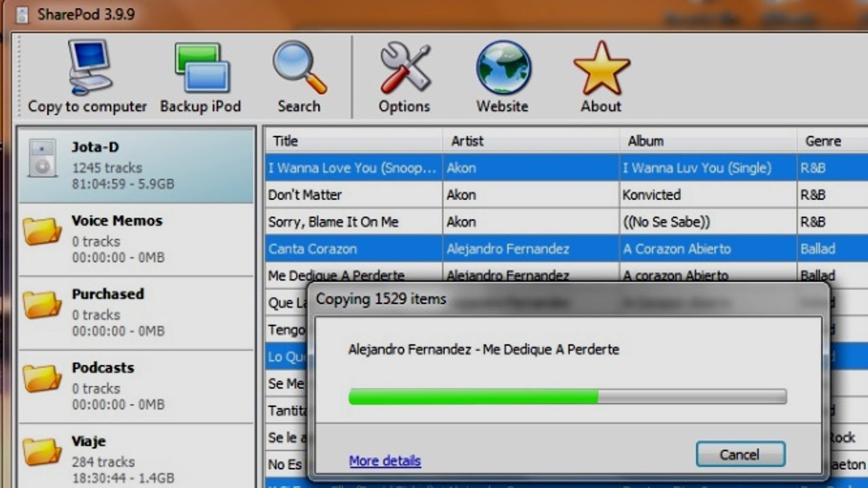The height and width of the screenshot is (488, 868).
Task: Click the A Corazon Abierto album cell
Action: [708, 249]
